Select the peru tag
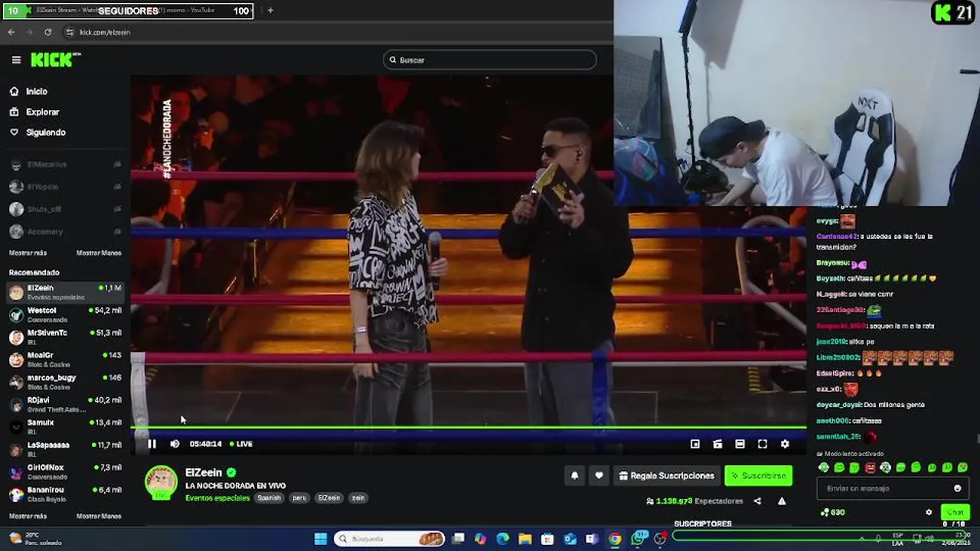This screenshot has height=551, width=980. coord(299,497)
